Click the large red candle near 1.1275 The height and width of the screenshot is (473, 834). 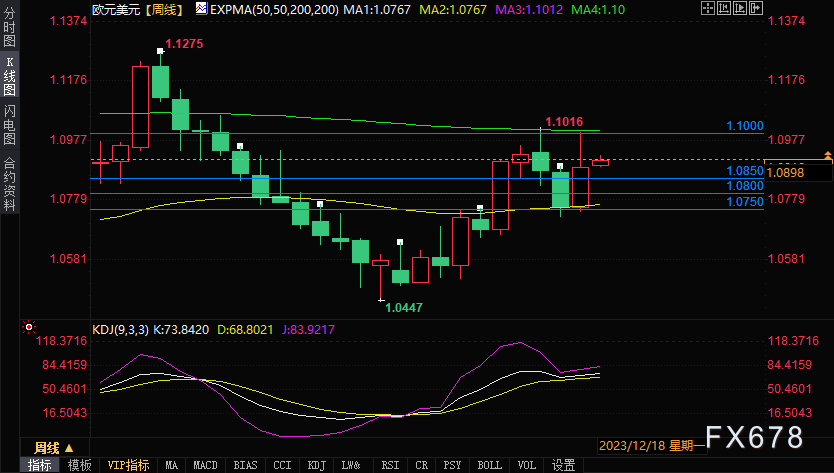click(140, 106)
